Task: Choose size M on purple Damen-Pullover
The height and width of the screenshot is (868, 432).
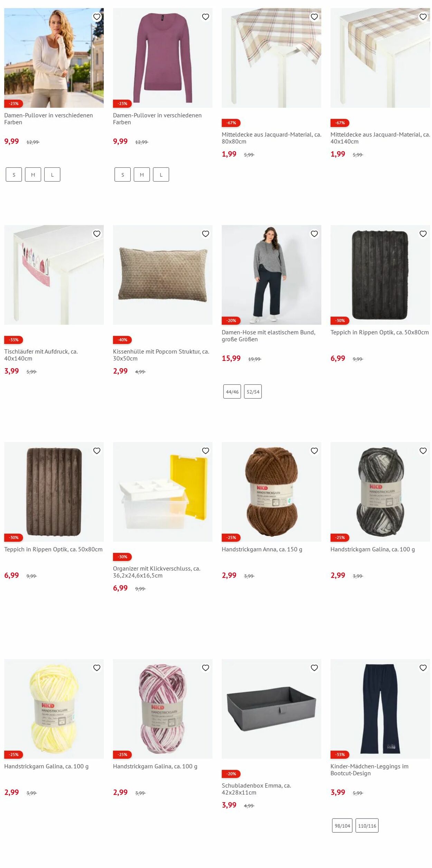Action: (x=142, y=175)
